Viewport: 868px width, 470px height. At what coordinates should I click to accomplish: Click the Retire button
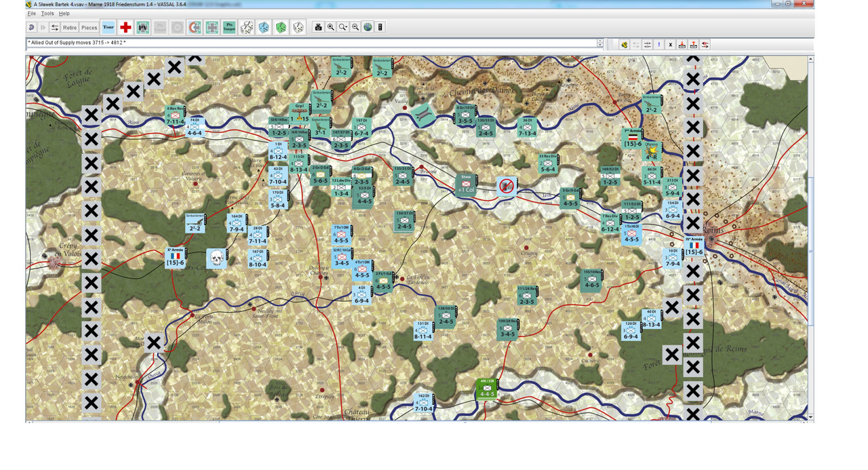coord(70,27)
